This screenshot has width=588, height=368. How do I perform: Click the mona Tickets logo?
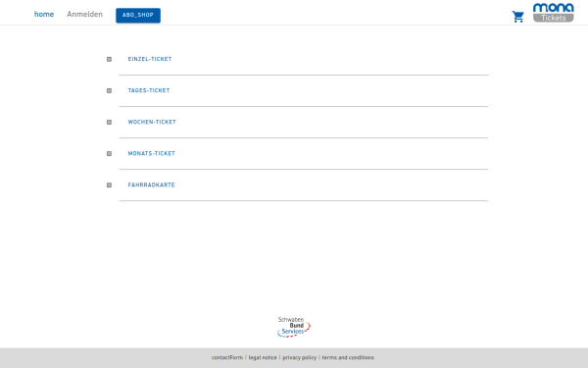pyautogui.click(x=553, y=13)
